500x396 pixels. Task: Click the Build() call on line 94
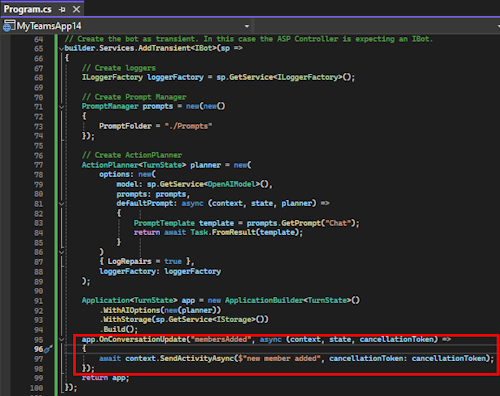pyautogui.click(x=120, y=329)
